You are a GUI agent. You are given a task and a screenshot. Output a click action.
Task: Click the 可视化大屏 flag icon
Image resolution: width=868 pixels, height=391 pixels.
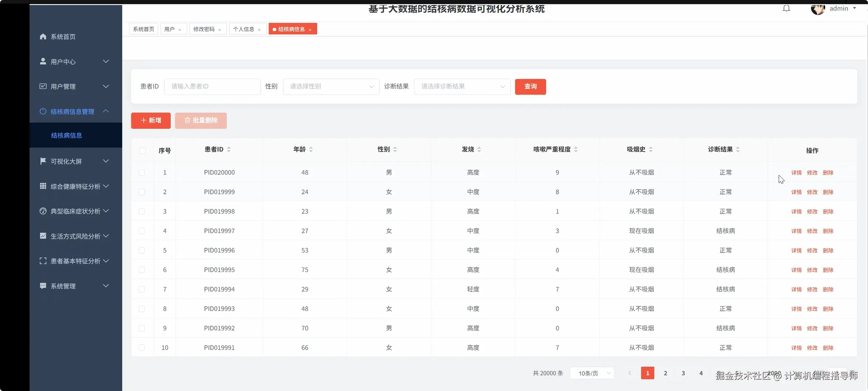(42, 161)
